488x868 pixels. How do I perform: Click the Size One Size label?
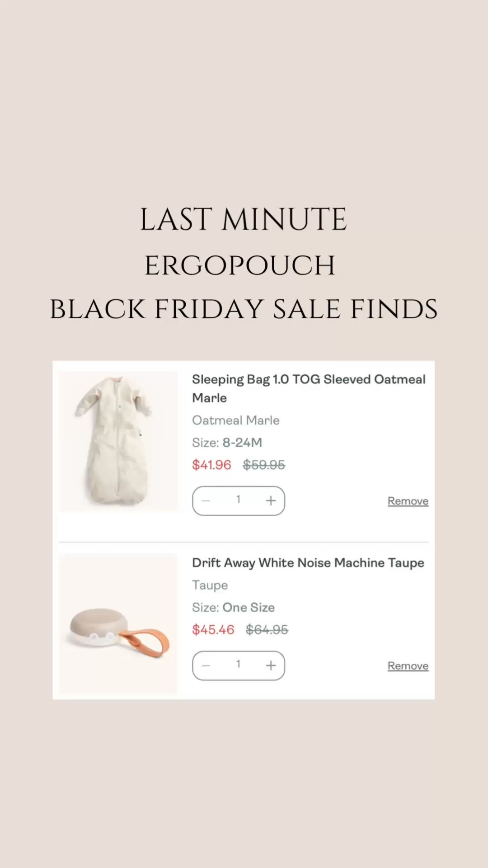click(233, 607)
